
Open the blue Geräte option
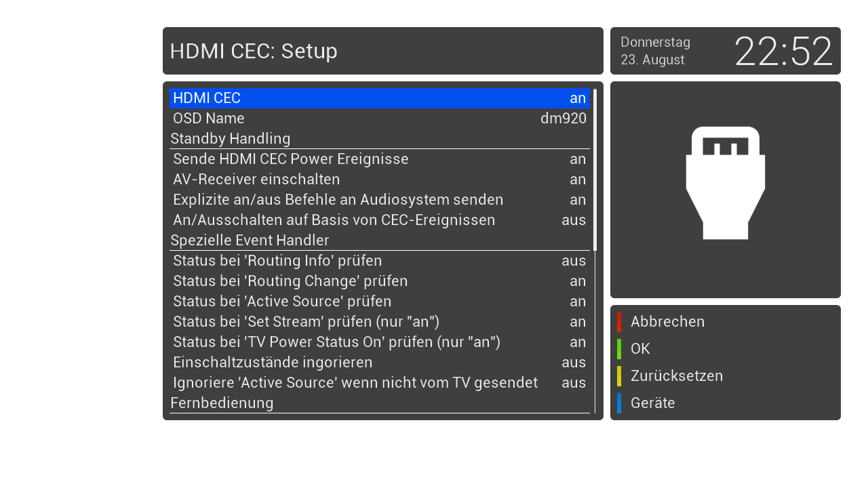tap(652, 403)
